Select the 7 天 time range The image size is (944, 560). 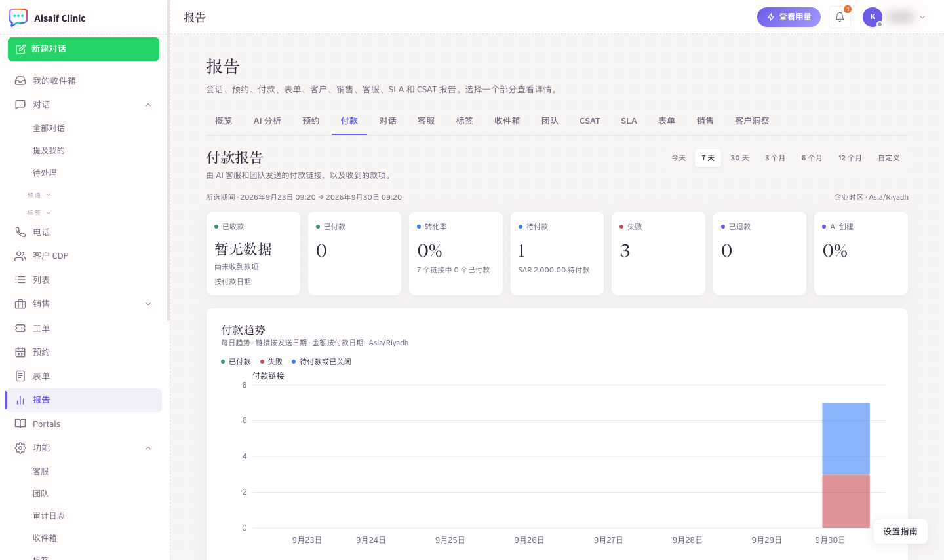pyautogui.click(x=708, y=158)
